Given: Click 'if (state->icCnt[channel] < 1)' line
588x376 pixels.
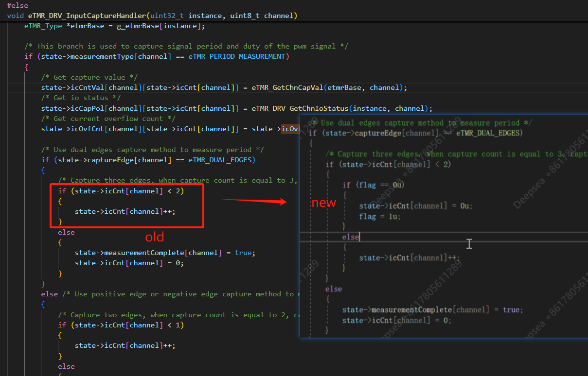Looking at the screenshot, I should coord(121,325).
